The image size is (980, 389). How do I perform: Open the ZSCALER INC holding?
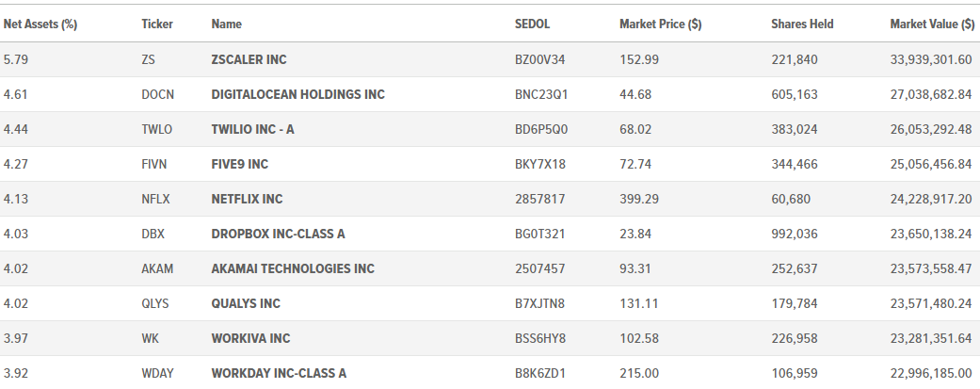(x=249, y=59)
